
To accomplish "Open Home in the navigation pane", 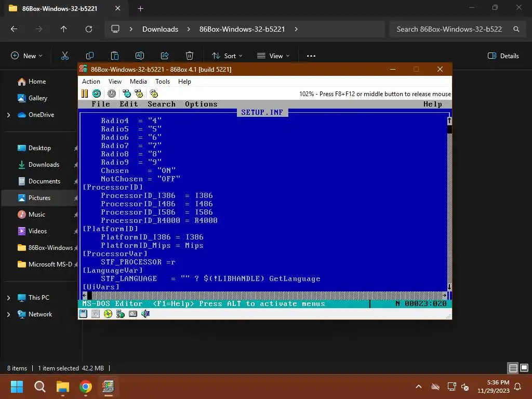I will pyautogui.click(x=37, y=82).
